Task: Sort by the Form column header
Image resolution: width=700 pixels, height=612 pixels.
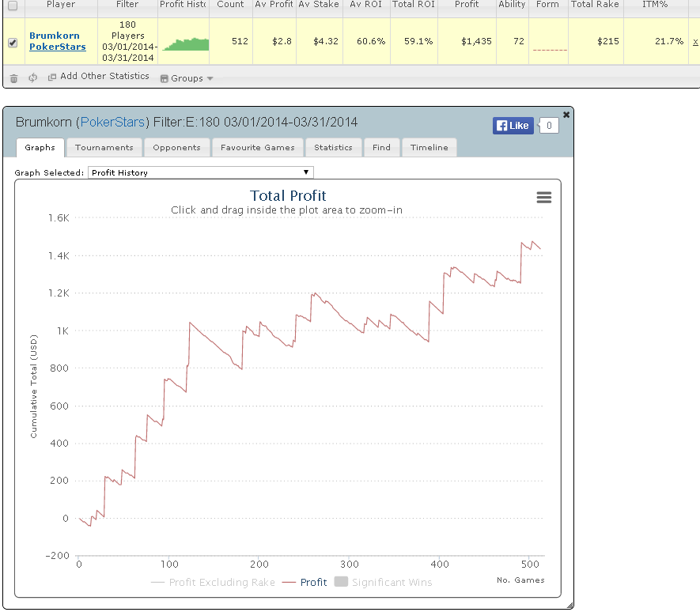Action: pyautogui.click(x=547, y=5)
